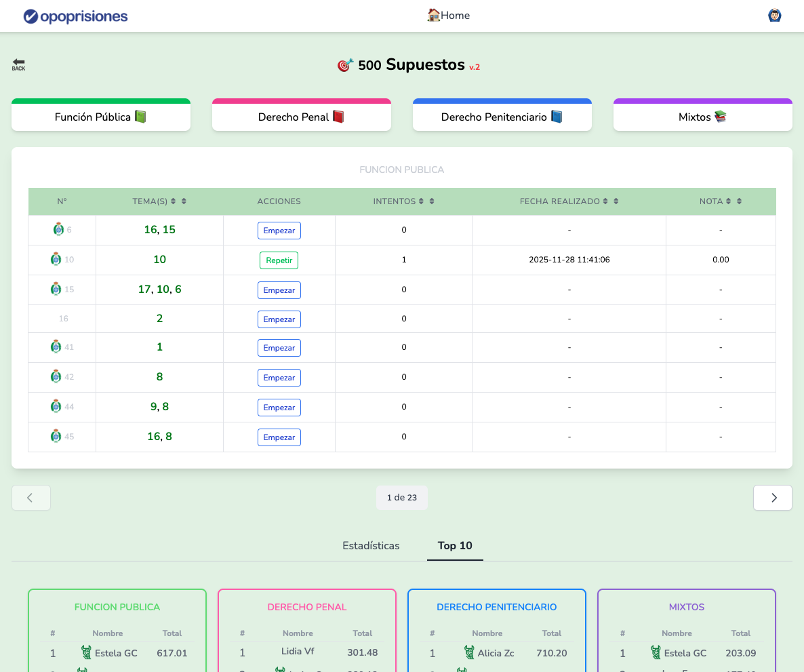Sort by Fecha Realizado column

coord(610,201)
